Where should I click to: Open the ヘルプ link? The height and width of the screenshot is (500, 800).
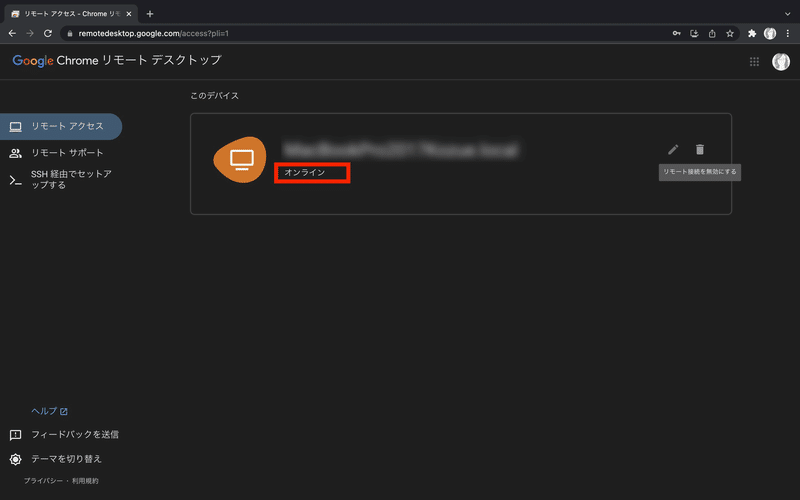click(x=49, y=411)
